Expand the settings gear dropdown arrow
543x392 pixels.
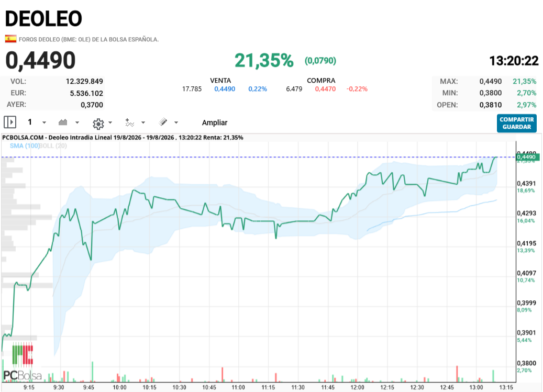[x=110, y=122]
